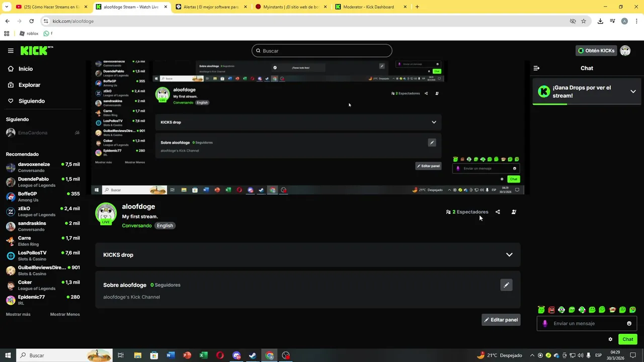Open chat settings gear
The height and width of the screenshot is (362, 644).
point(610,339)
